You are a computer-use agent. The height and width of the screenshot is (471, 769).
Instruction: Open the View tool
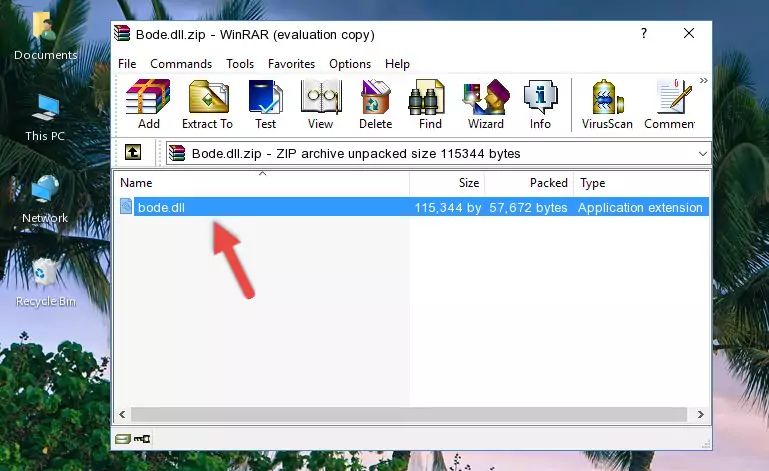pos(320,105)
